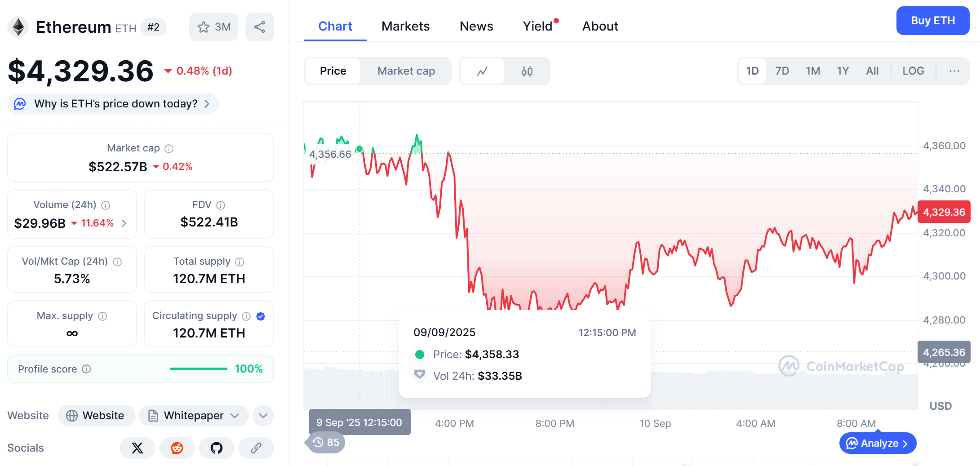Click the info icon next to Circulating supply
The width and height of the screenshot is (980, 466).
(246, 316)
